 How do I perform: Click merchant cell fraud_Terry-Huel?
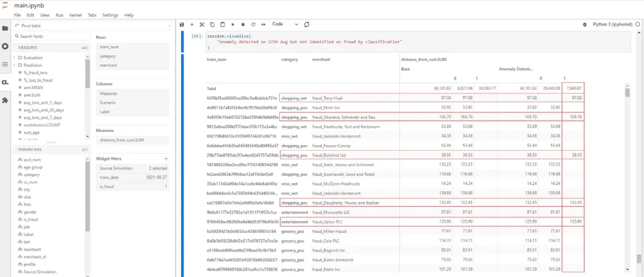click(327, 98)
